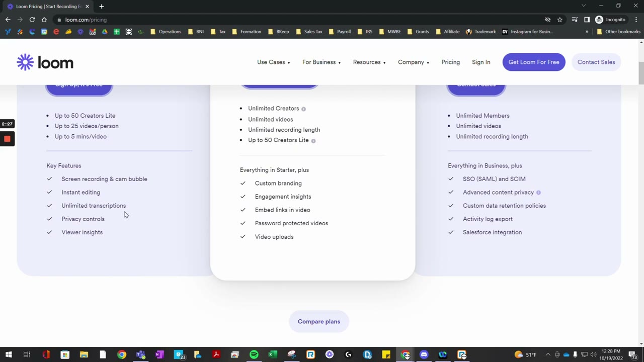Open the Sales Tax bookmark folder
This screenshot has width=644, height=362.
pyautogui.click(x=309, y=32)
